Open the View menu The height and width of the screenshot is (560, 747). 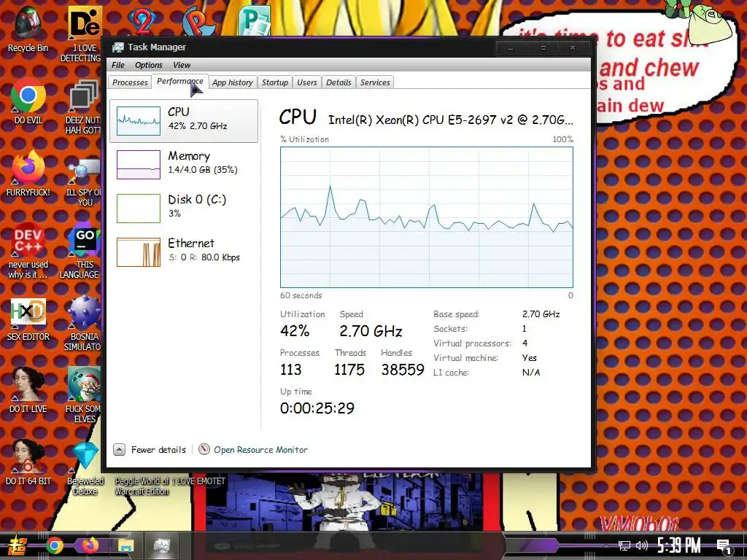pos(182,65)
